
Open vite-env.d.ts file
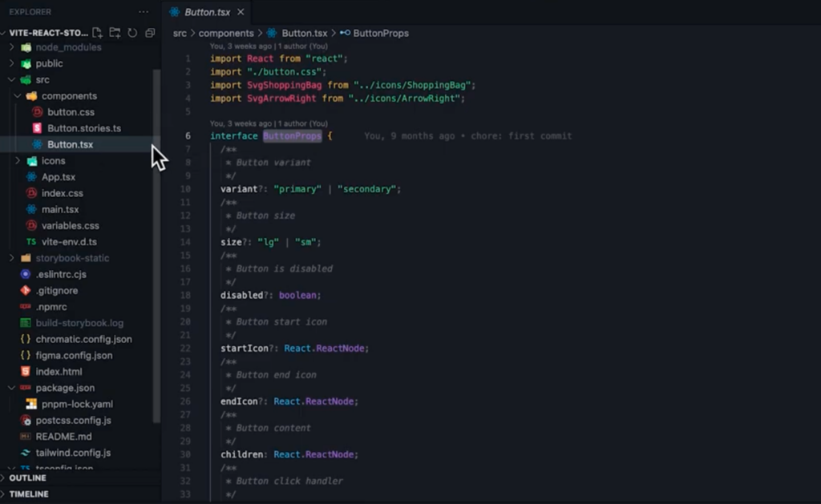pos(69,242)
